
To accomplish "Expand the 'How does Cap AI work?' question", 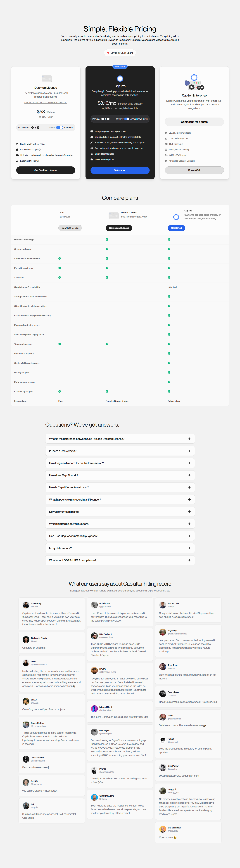I will coord(120,475).
